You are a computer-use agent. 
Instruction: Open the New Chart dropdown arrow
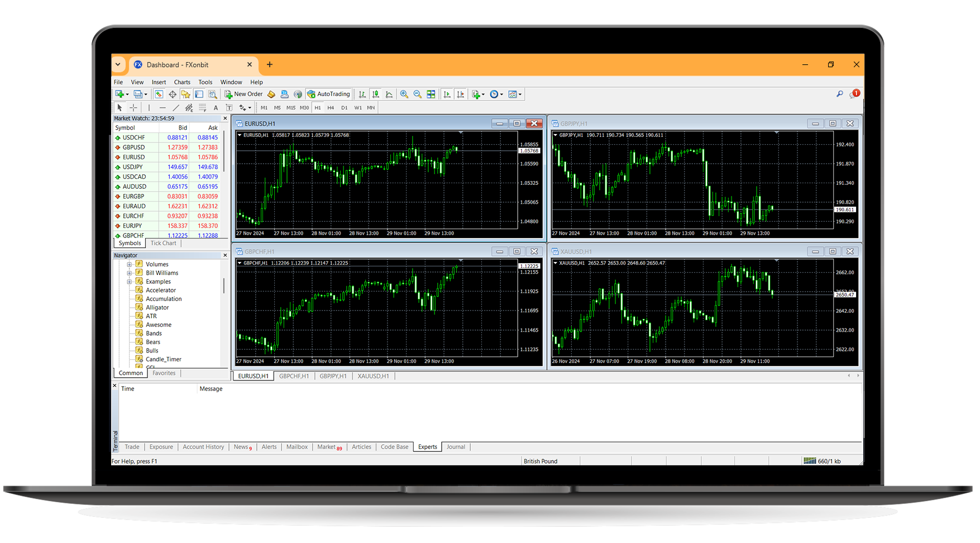(x=127, y=94)
